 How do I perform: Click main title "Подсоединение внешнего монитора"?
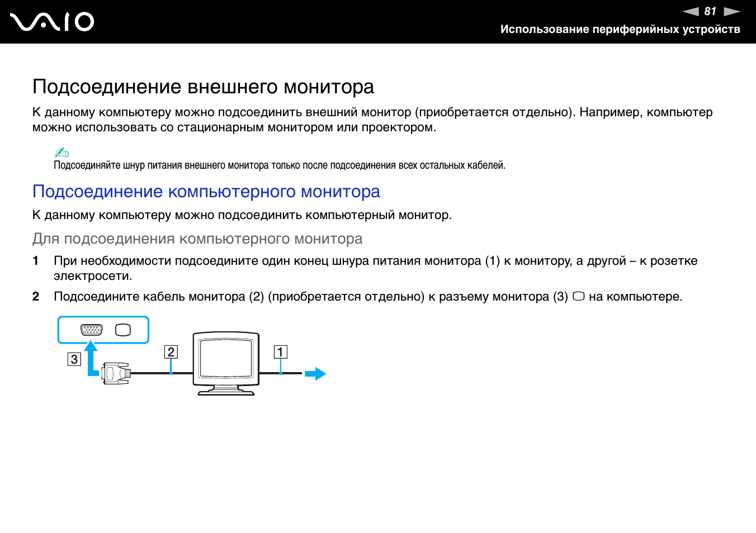[x=203, y=87]
